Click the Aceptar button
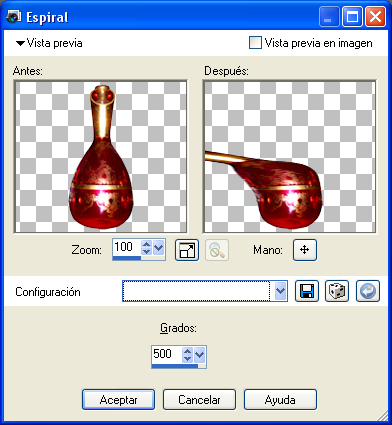This screenshot has width=392, height=425. (118, 400)
